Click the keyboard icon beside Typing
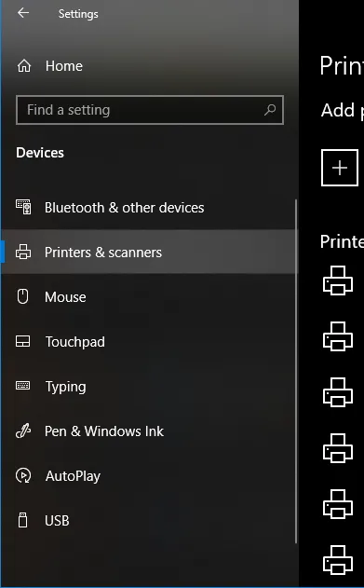 pyautogui.click(x=23, y=386)
